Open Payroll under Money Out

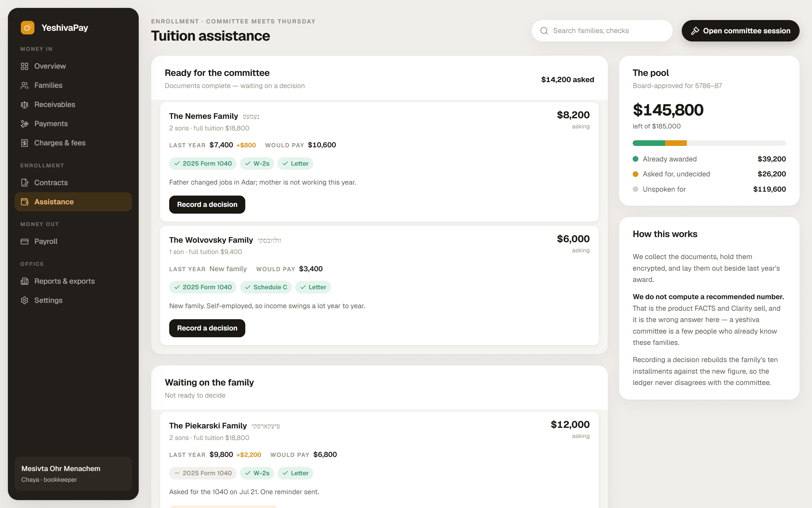click(x=73, y=241)
